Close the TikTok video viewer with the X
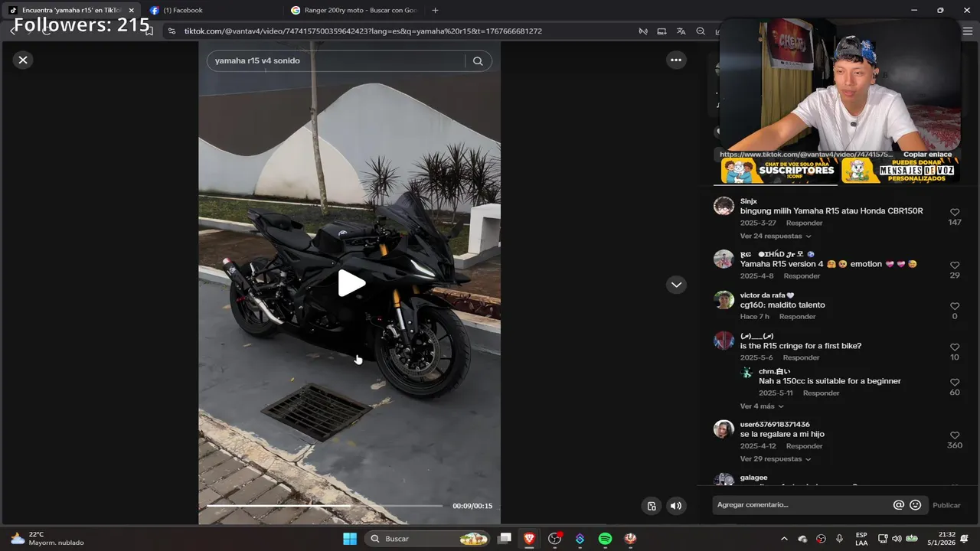This screenshot has height=551, width=980. (x=23, y=60)
